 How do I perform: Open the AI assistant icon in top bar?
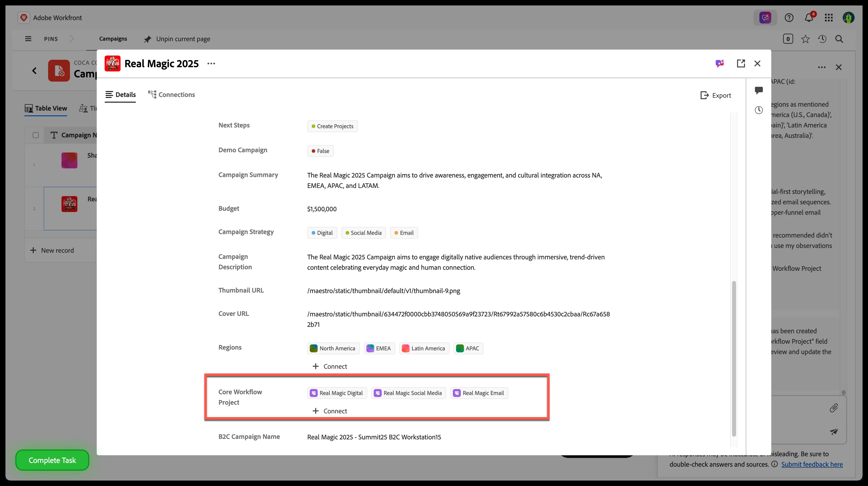pyautogui.click(x=765, y=18)
